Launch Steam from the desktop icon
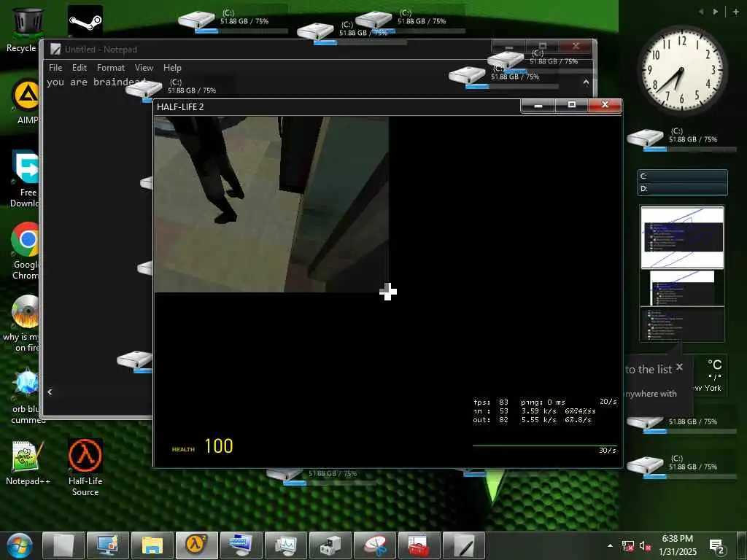The width and height of the screenshot is (747, 560). coord(85,21)
